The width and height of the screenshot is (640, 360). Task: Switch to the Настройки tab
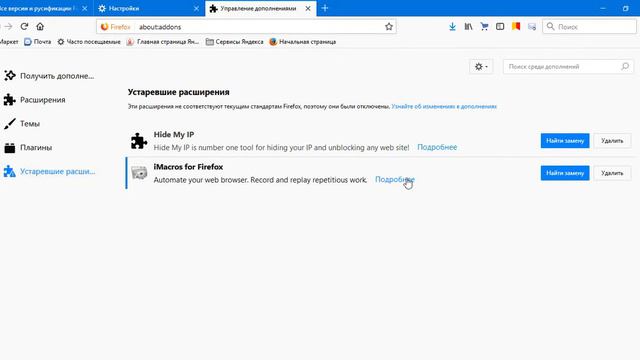[x=148, y=8]
